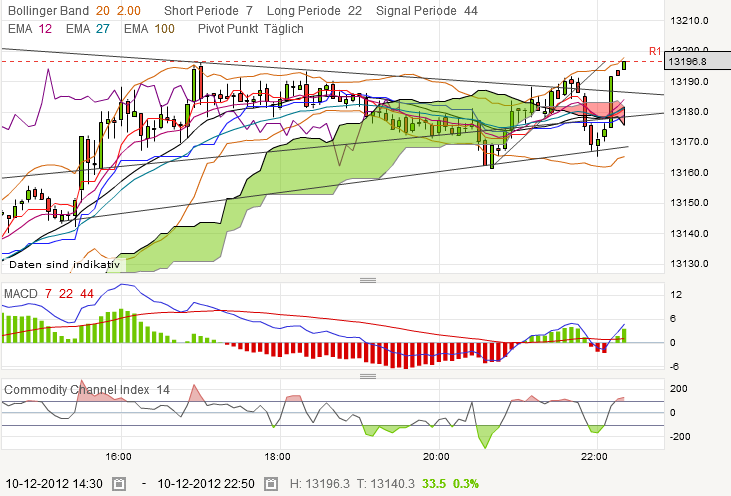Click the 16:00 time axis label

pos(118,457)
